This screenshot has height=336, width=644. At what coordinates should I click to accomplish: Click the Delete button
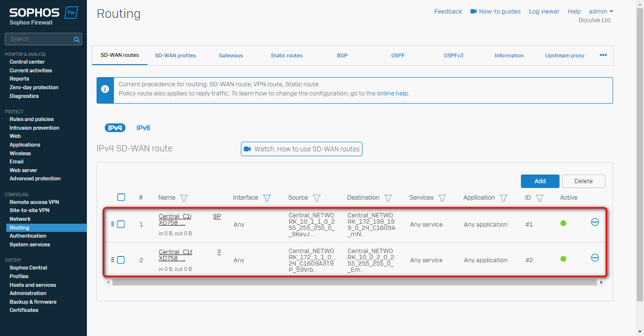tap(584, 181)
